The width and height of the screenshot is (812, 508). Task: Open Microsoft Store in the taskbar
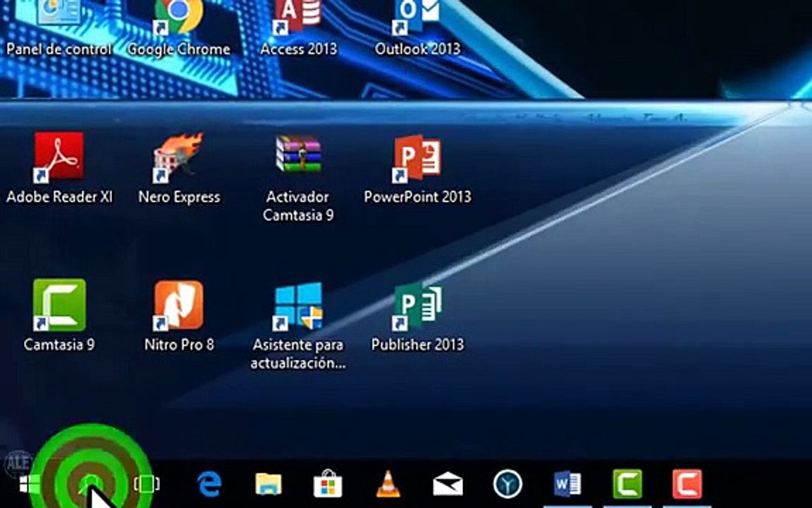[x=328, y=483]
